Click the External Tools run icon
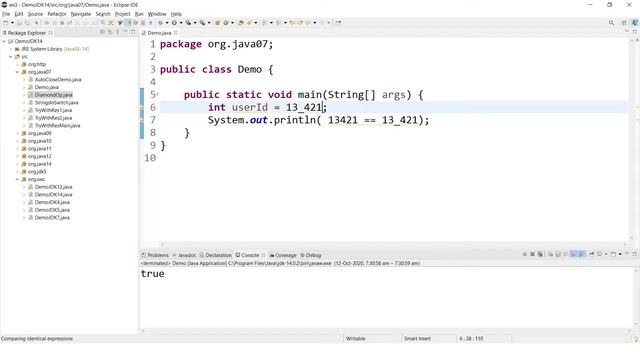Viewport: 640px width, 360px height. click(x=202, y=23)
